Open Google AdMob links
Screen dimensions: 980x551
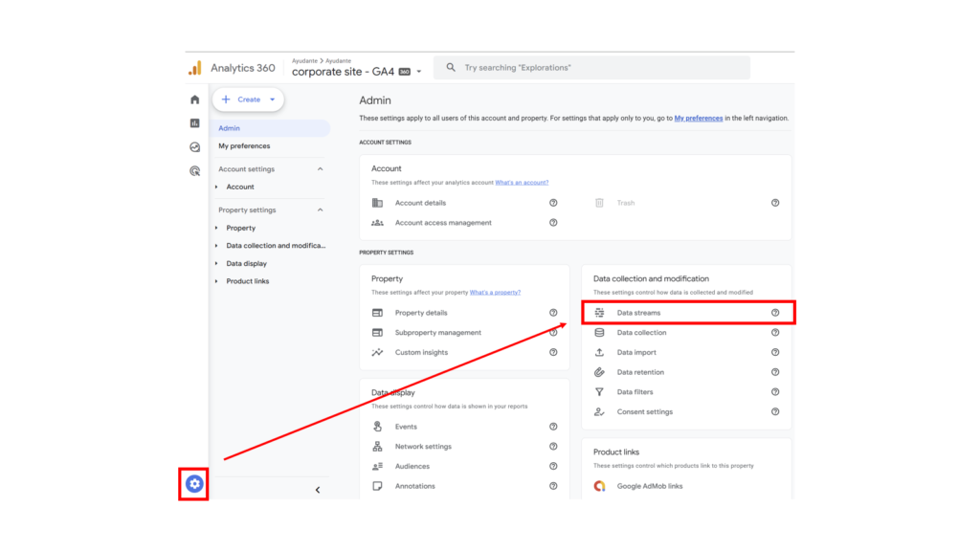click(x=650, y=486)
